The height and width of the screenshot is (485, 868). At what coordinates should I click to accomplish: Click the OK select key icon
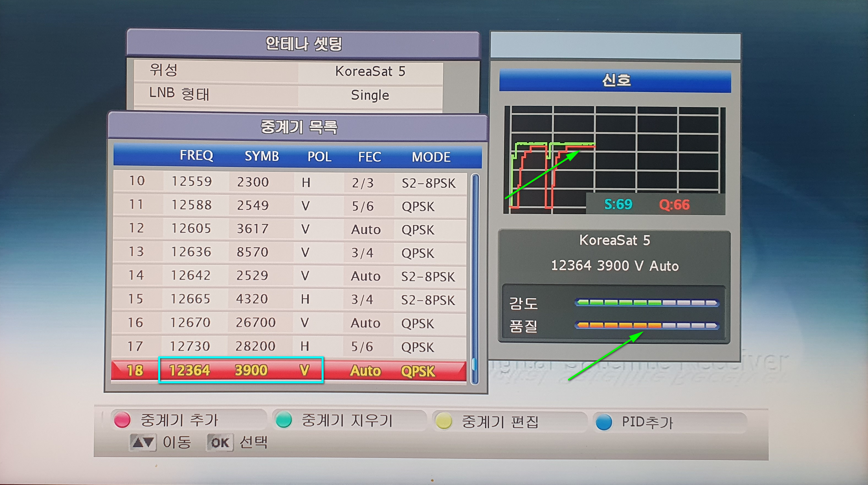point(220,442)
